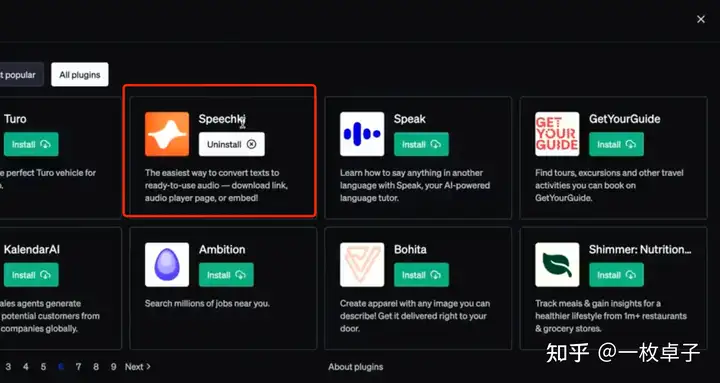Click the Speak plugin title
720x383 pixels.
point(410,119)
